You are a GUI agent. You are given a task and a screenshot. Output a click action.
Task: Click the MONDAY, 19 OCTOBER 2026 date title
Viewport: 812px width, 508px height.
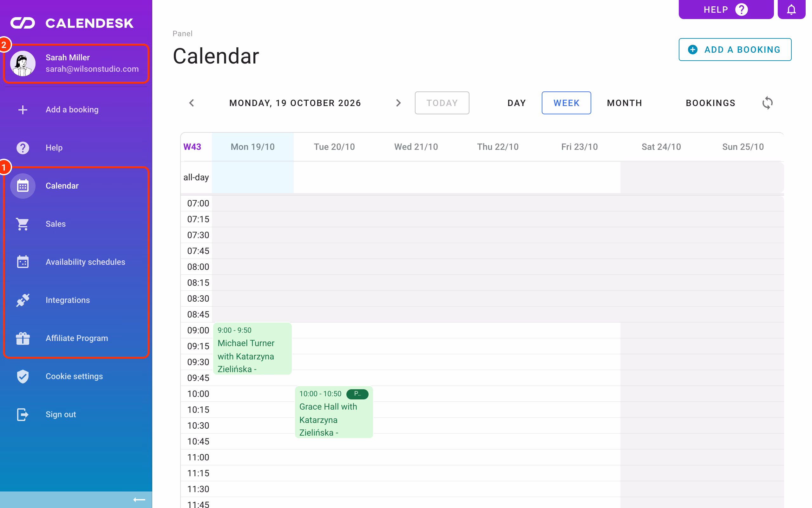tap(295, 103)
